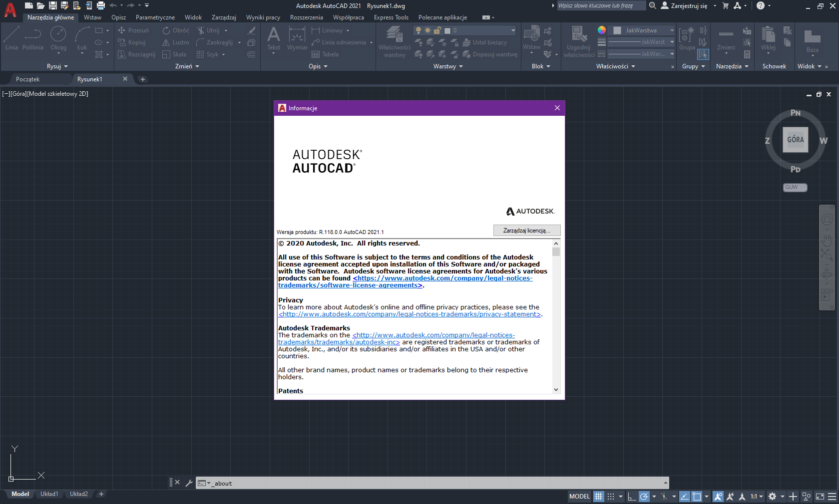Open the Autodesk trademarks link

point(397,339)
